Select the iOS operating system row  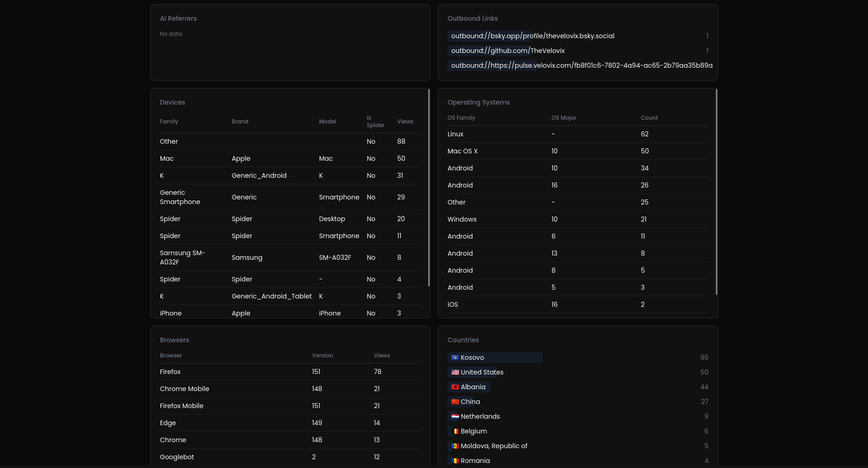tap(578, 304)
